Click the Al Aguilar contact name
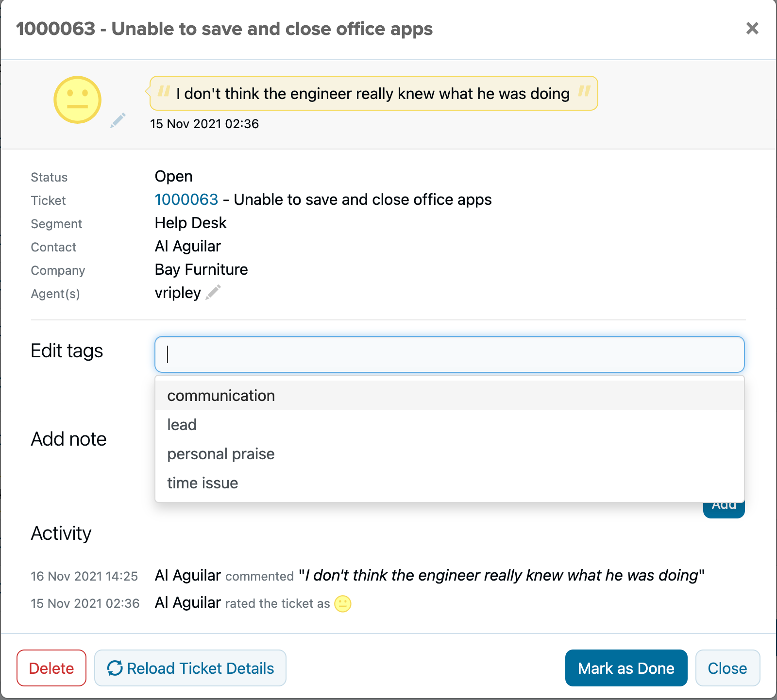Image resolution: width=777 pixels, height=700 pixels. coord(187,246)
